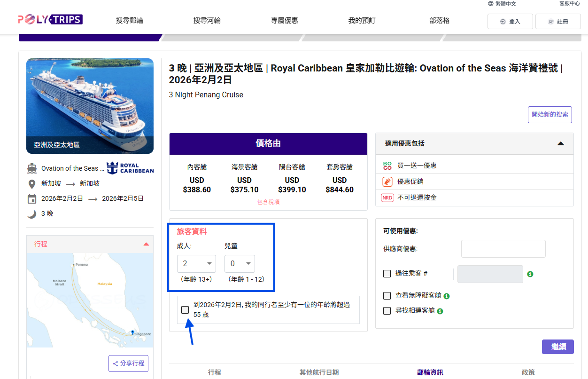Screen dimensions: 588x379
Task: Click the 供應商優惠 input field
Action: pyautogui.click(x=503, y=249)
